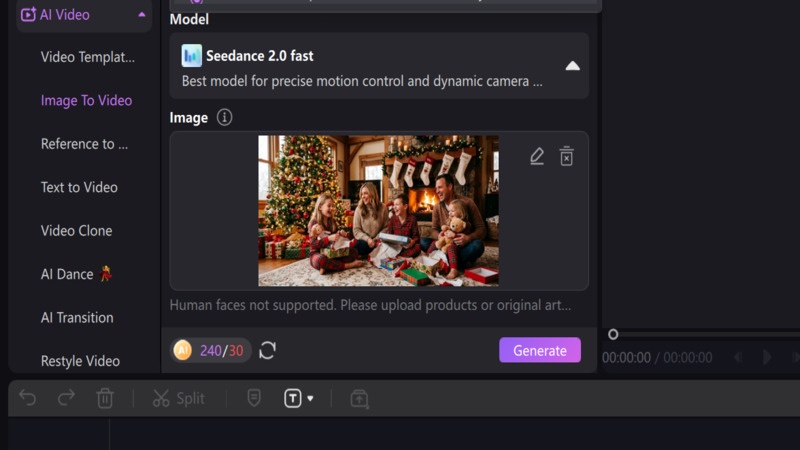Click the AI Video section icon
The image size is (800, 450).
28,14
